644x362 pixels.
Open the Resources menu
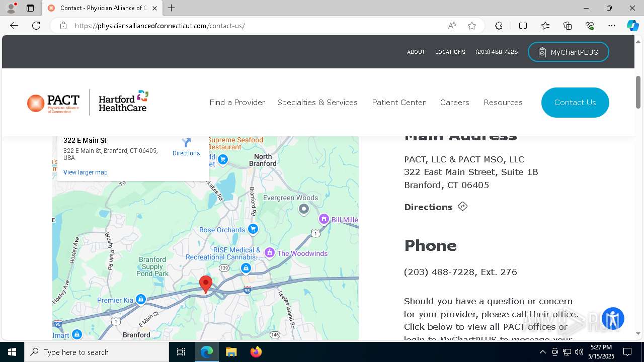[x=503, y=102]
